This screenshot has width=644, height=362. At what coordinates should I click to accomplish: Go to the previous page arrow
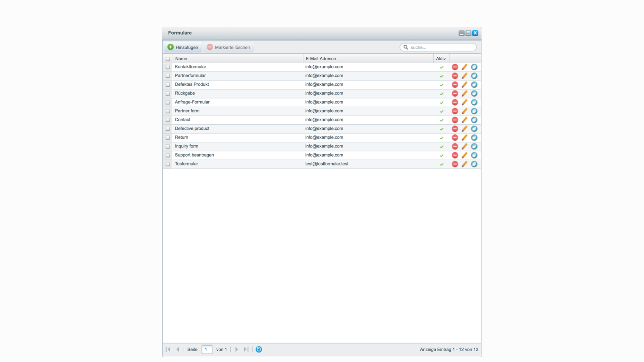[x=178, y=349]
